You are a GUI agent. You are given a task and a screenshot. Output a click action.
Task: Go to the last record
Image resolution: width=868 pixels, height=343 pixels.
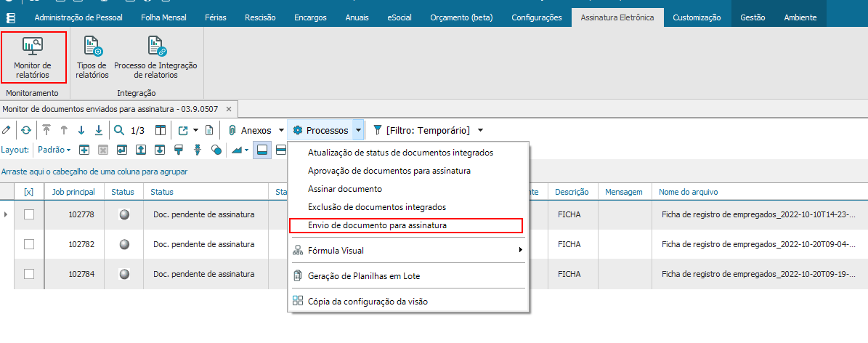(99, 130)
